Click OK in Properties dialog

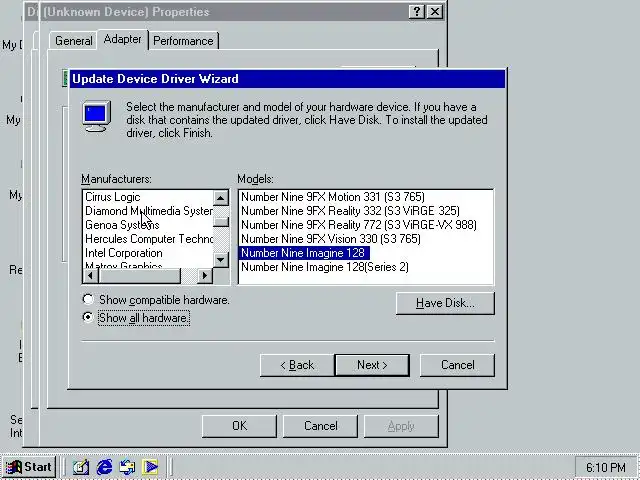tap(239, 426)
